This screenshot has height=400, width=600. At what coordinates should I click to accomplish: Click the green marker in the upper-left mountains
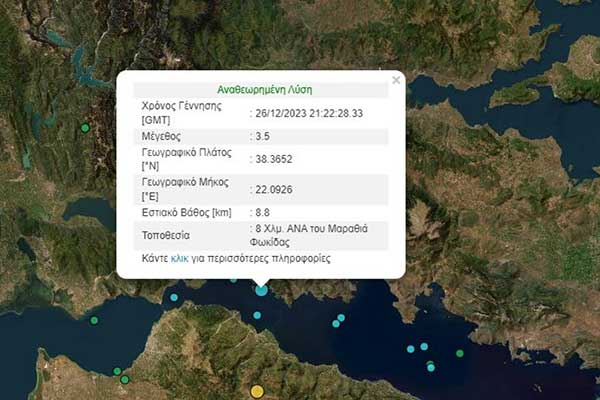(85, 128)
